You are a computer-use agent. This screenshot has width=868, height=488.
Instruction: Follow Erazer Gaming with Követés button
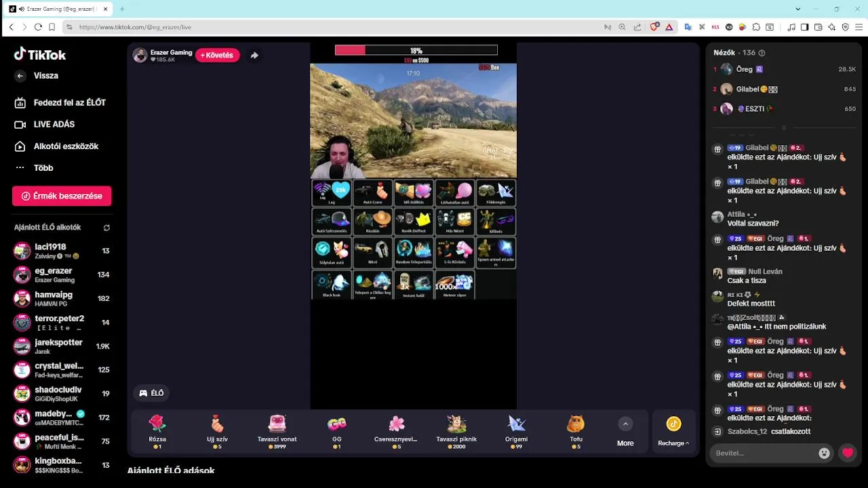coord(218,55)
